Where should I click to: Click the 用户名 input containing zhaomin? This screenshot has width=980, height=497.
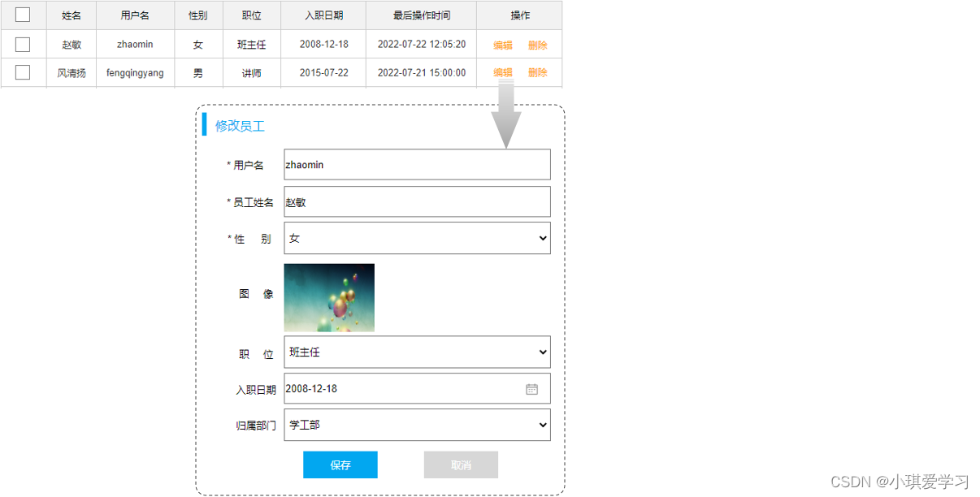coord(416,164)
